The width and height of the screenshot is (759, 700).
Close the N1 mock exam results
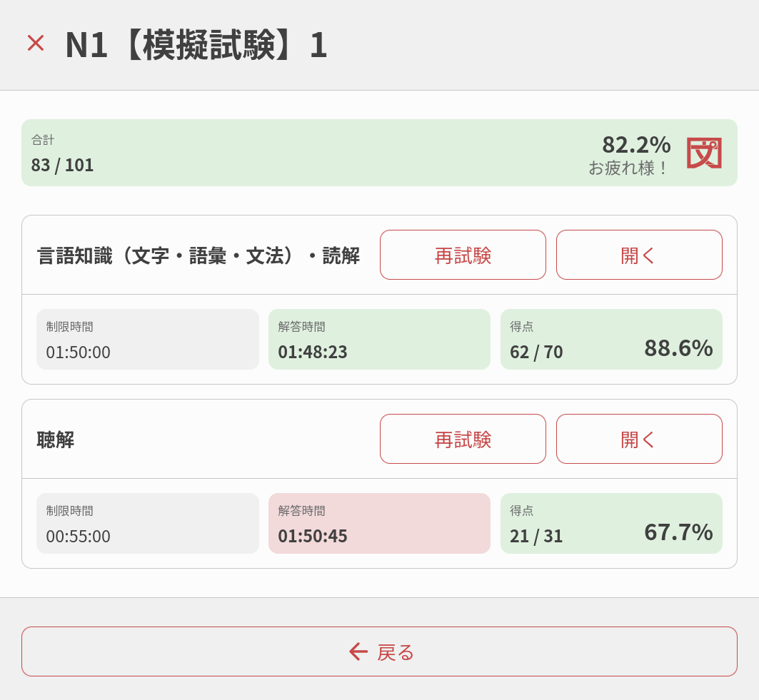tap(36, 44)
